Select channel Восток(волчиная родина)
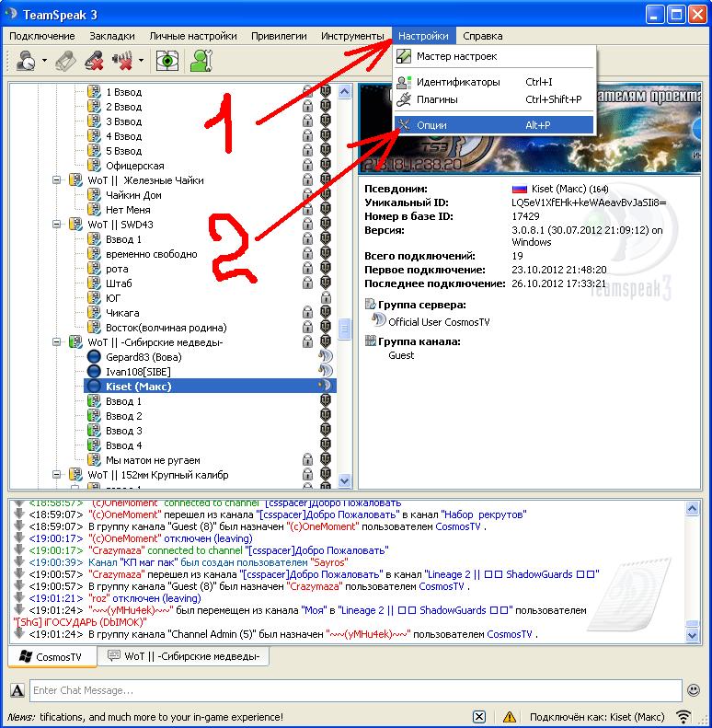 (x=167, y=328)
